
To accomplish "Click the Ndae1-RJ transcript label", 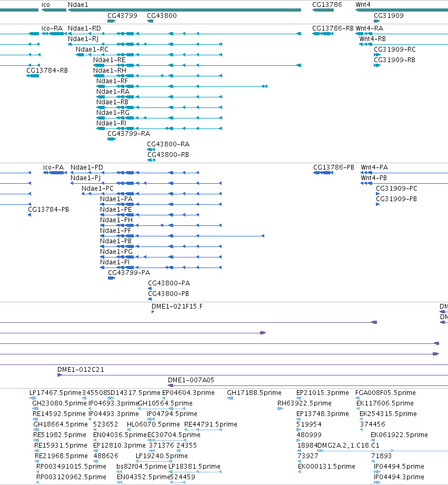I will pyautogui.click(x=83, y=38).
